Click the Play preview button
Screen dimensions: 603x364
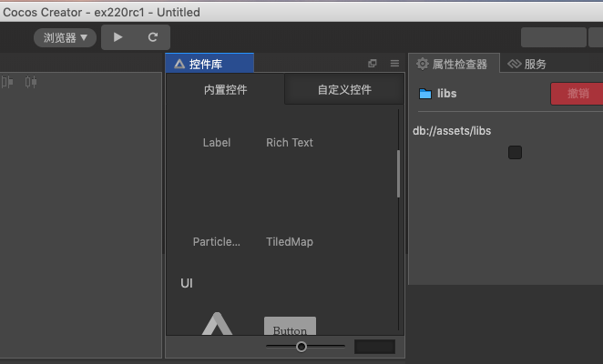coord(118,37)
